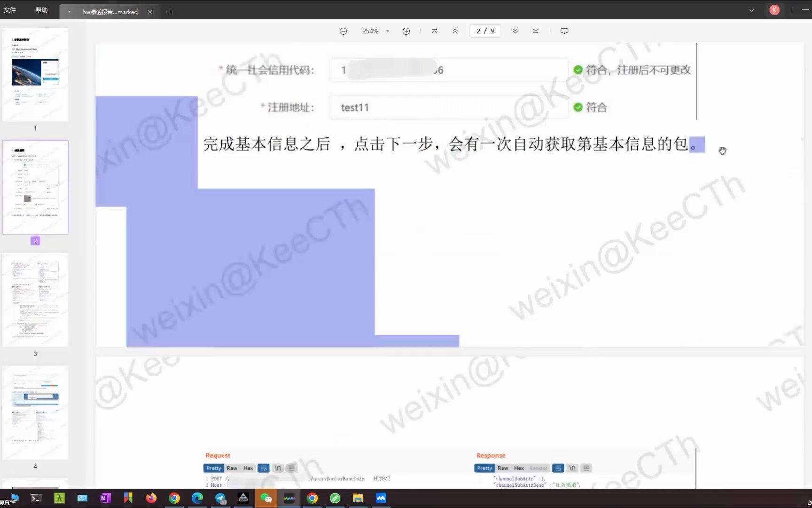Image resolution: width=812 pixels, height=508 pixels.
Task: Click the 统一社会信用代码 label
Action: coord(270,70)
